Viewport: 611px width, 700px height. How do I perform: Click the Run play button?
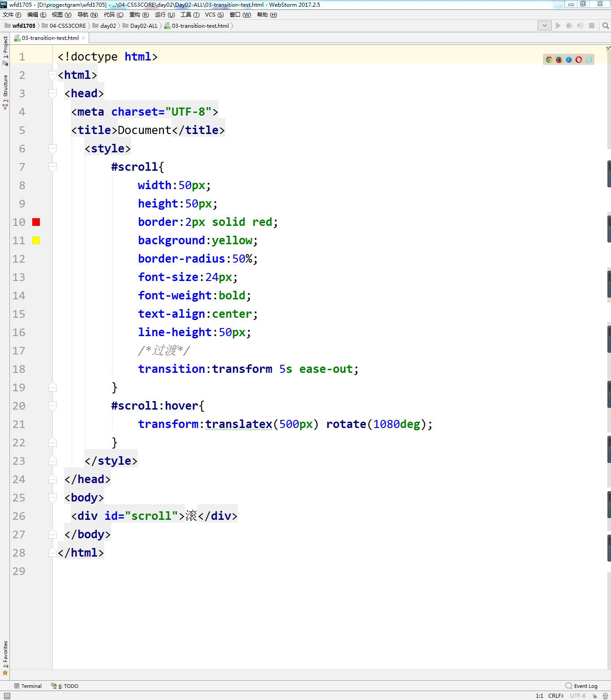point(558,26)
